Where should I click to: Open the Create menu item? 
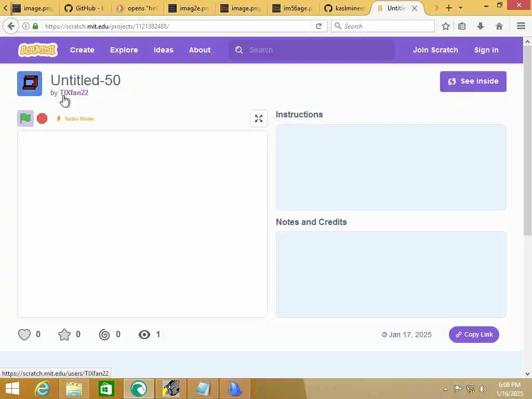[82, 50]
